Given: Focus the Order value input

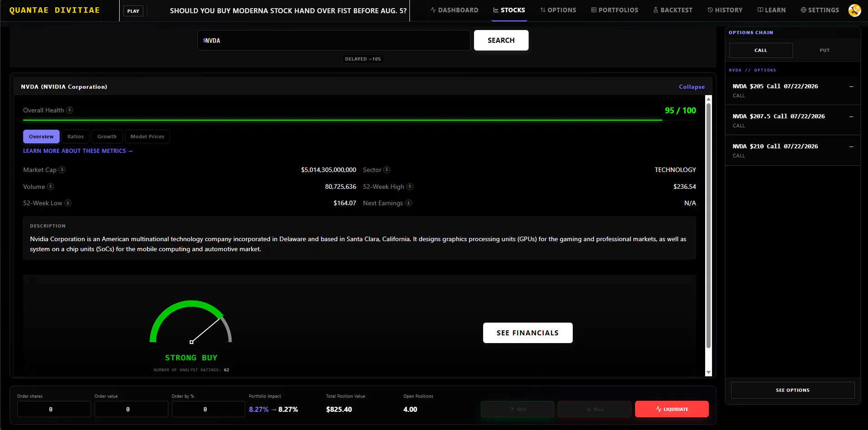Looking at the screenshot, I should coord(131,409).
